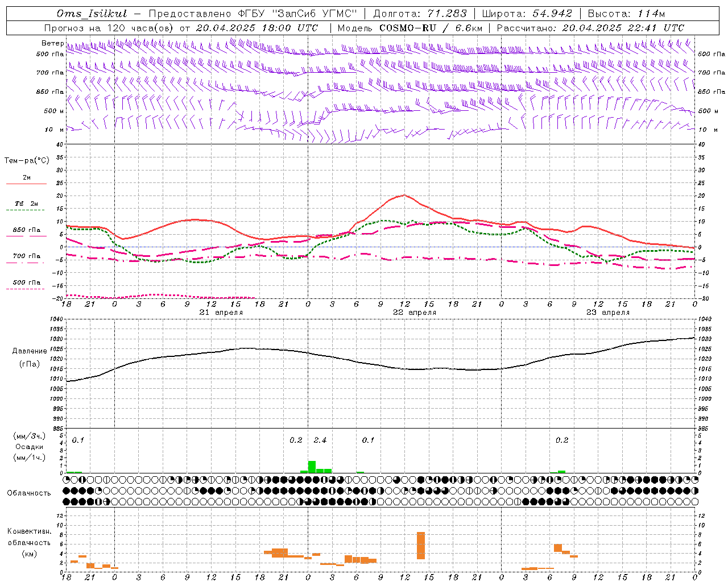Image resolution: width=728 pixels, height=582 pixels.
Task: Click the "(гПа)" unit under Давление
Action: pyautogui.click(x=30, y=364)
